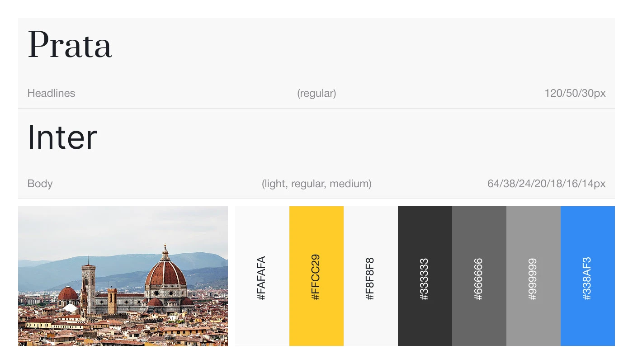The width and height of the screenshot is (633, 364).
Task: Click the "(light, regular, medium)" weights text
Action: [316, 184]
